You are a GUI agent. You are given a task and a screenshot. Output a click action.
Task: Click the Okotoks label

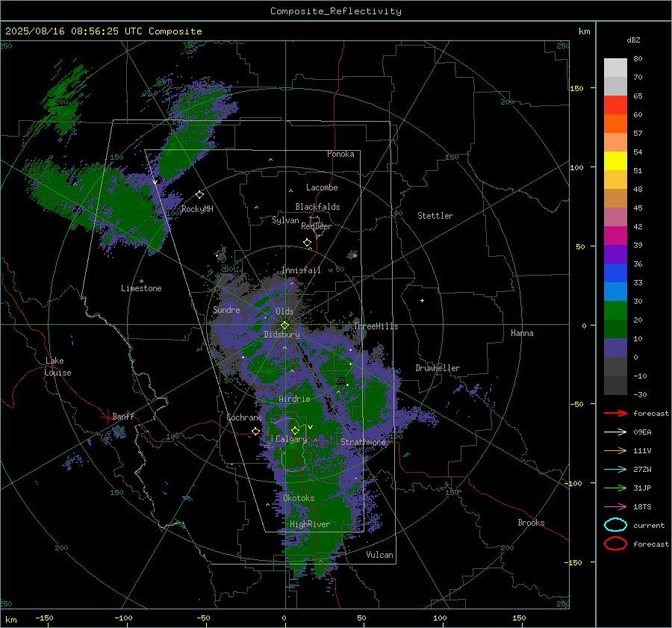coord(299,498)
